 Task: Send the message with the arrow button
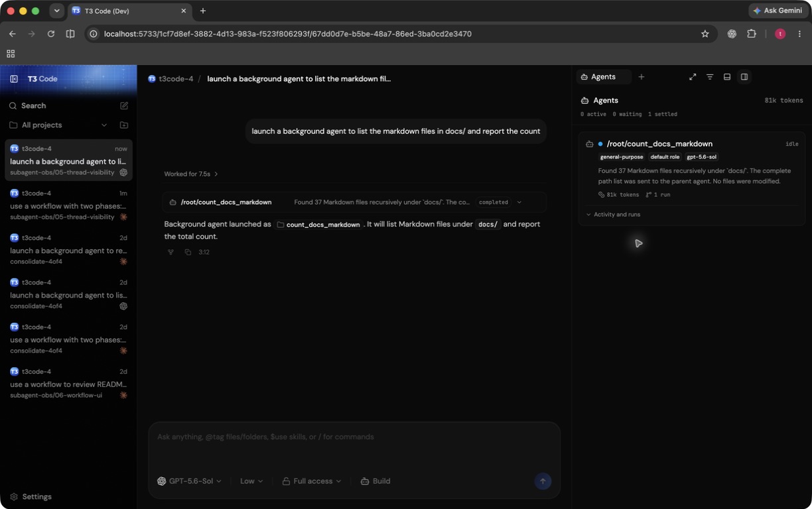pos(543,481)
